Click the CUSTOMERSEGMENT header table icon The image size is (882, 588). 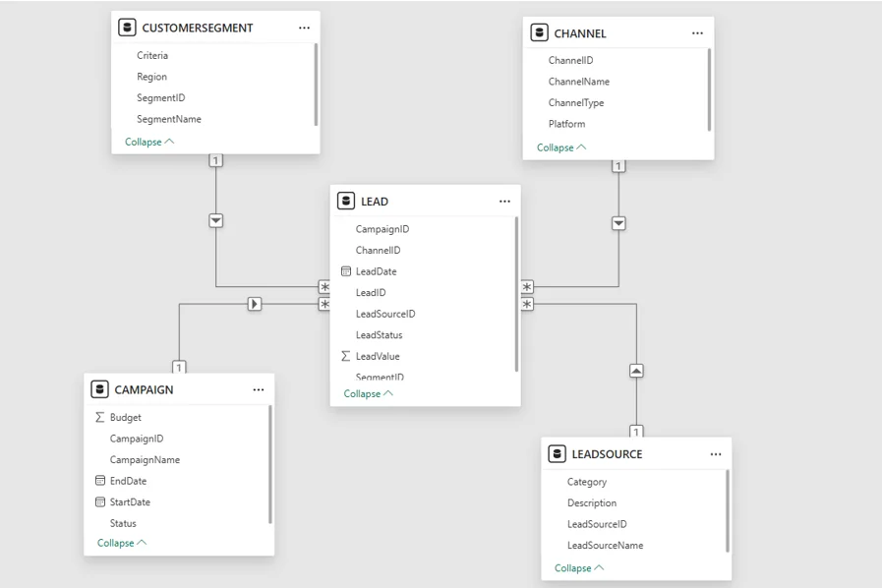pos(126,28)
